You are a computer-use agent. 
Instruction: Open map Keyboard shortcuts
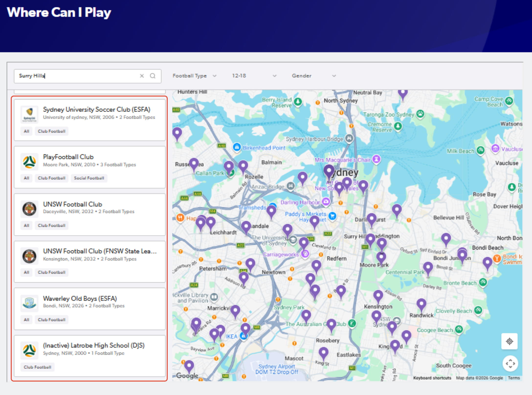click(432, 378)
